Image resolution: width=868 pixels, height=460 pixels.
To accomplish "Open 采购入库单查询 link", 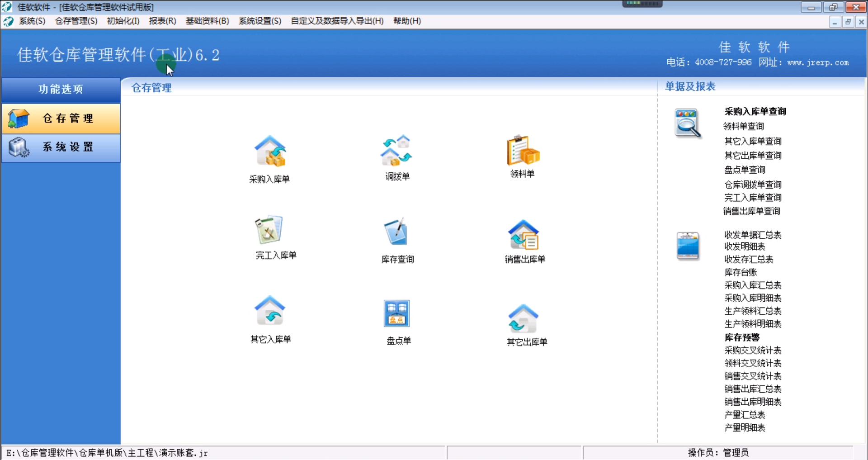I will [x=755, y=112].
